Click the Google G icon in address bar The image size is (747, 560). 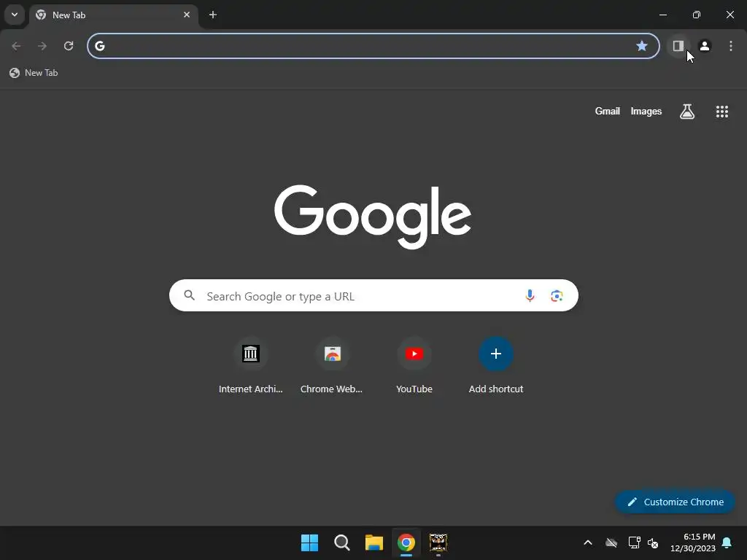pyautogui.click(x=99, y=46)
